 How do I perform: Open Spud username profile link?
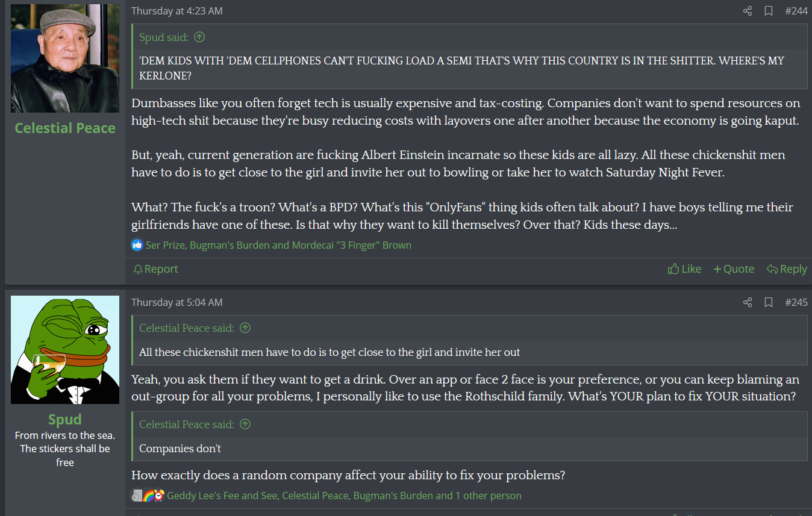(x=65, y=420)
